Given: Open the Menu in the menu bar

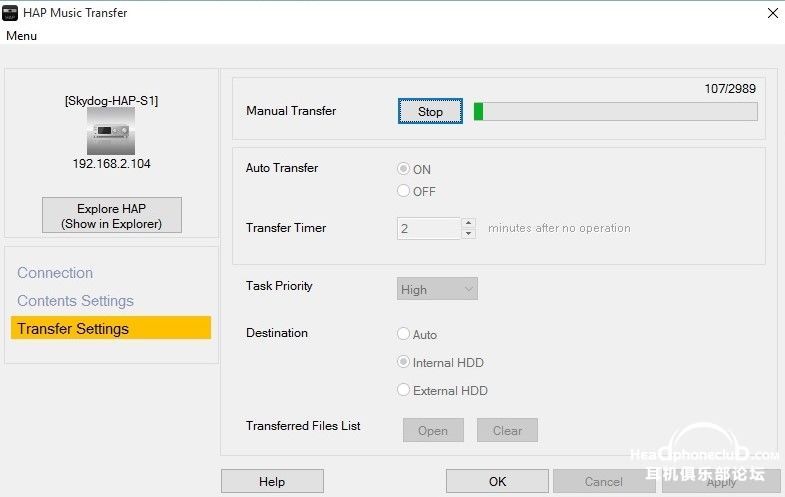Looking at the screenshot, I should point(22,36).
